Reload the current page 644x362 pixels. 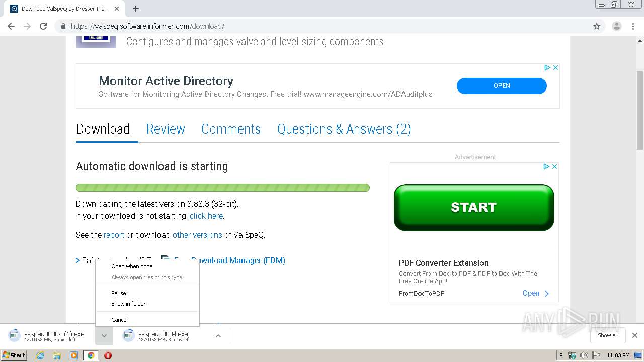click(x=43, y=26)
